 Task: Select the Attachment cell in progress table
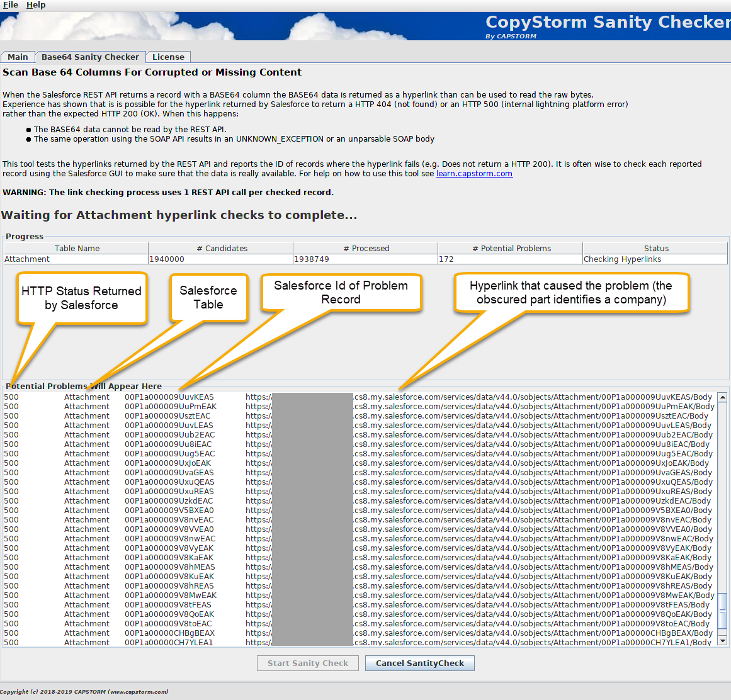pyautogui.click(x=76, y=259)
